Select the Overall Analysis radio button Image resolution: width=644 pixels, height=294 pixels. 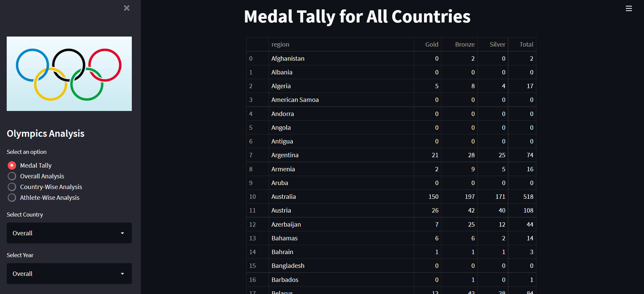pyautogui.click(x=12, y=176)
